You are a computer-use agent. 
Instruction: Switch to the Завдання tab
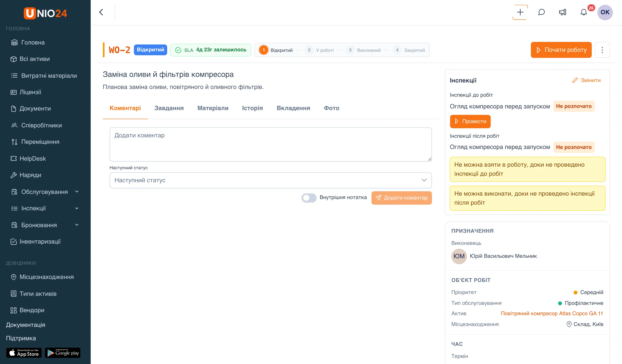point(169,108)
